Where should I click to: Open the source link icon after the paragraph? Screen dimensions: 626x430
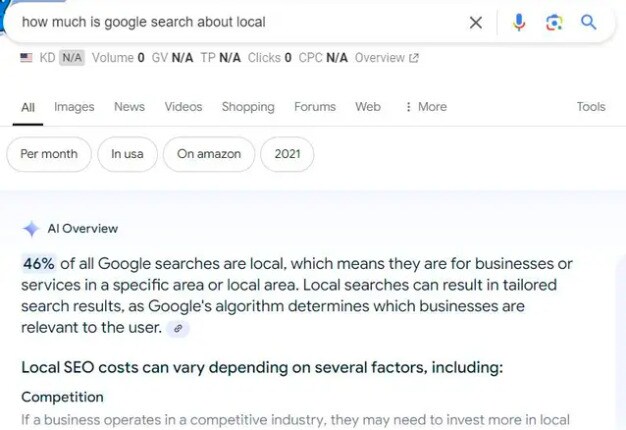click(x=178, y=328)
